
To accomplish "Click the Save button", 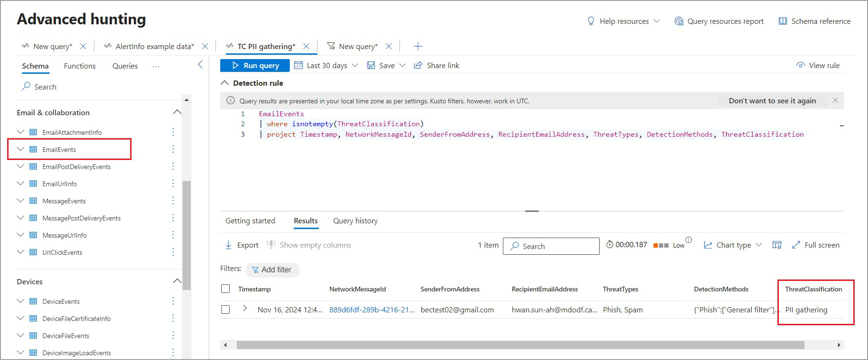I will [x=381, y=65].
